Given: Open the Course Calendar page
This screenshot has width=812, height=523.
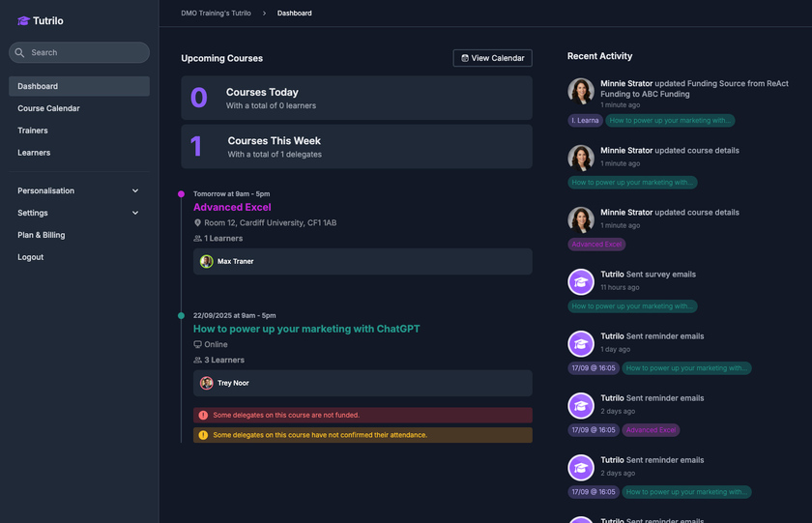Looking at the screenshot, I should 48,108.
